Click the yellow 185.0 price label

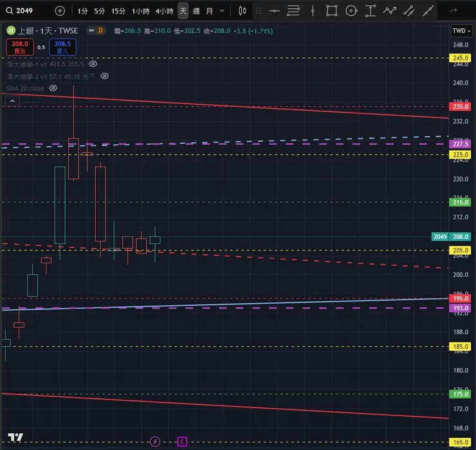tap(460, 347)
